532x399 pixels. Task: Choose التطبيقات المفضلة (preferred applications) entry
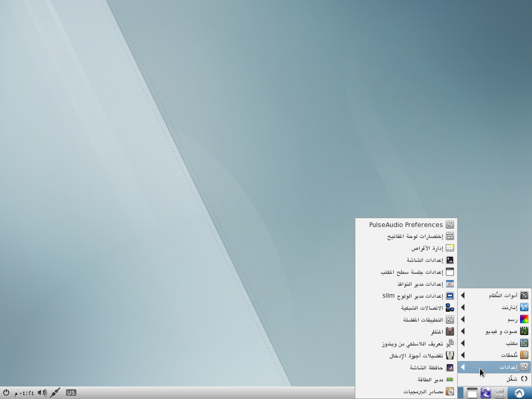pos(406,320)
